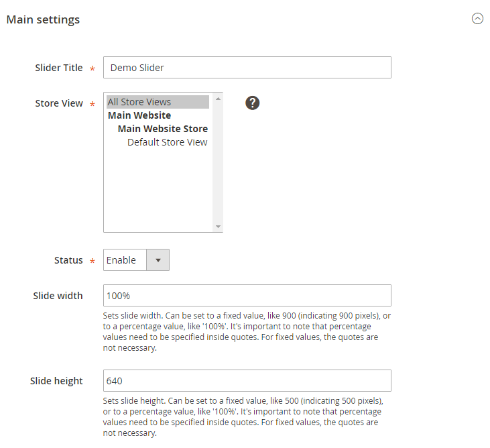Click the Slide width label
The height and width of the screenshot is (448, 490).
tap(58, 296)
